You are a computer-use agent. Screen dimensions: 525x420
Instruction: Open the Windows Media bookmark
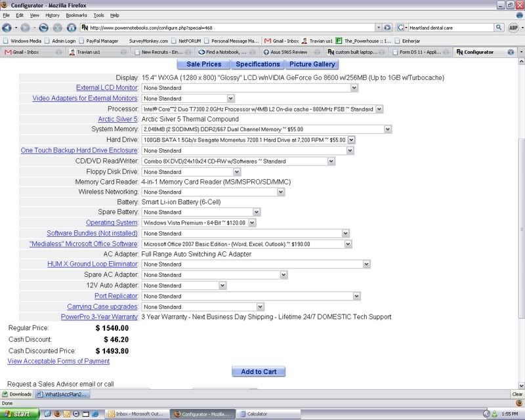tap(22, 41)
